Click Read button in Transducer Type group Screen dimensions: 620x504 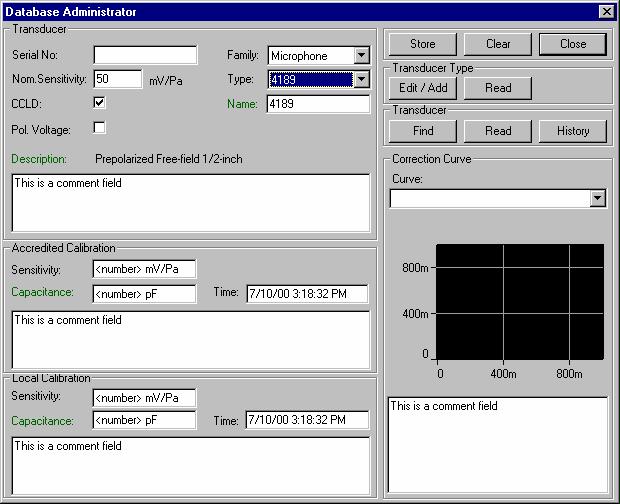(498, 88)
